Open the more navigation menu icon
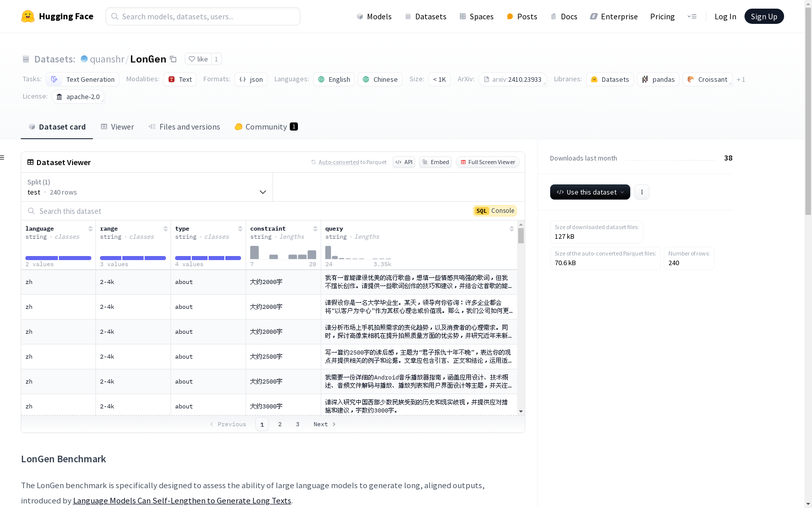The height and width of the screenshot is (508, 812). coord(692,16)
